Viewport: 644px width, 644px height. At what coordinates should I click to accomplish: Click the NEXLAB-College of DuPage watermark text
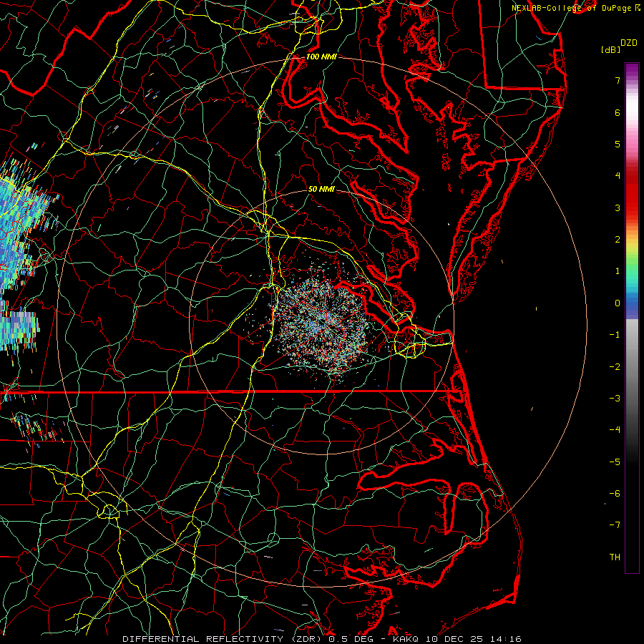click(x=572, y=8)
